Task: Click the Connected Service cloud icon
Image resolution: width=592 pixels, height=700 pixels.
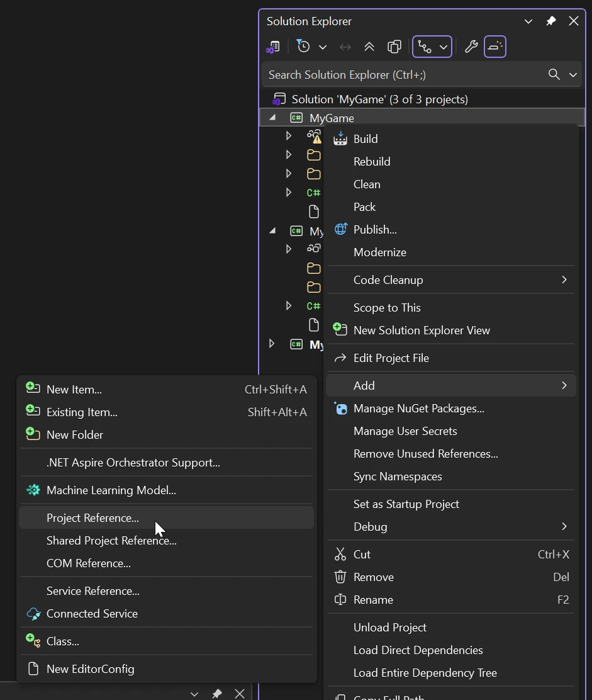Action: (33, 614)
